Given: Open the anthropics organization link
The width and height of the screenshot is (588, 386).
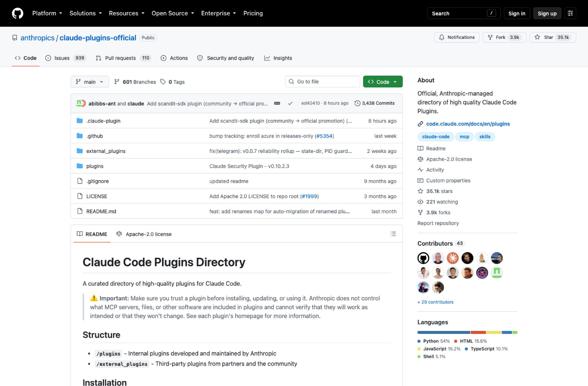Looking at the screenshot, I should [37, 38].
